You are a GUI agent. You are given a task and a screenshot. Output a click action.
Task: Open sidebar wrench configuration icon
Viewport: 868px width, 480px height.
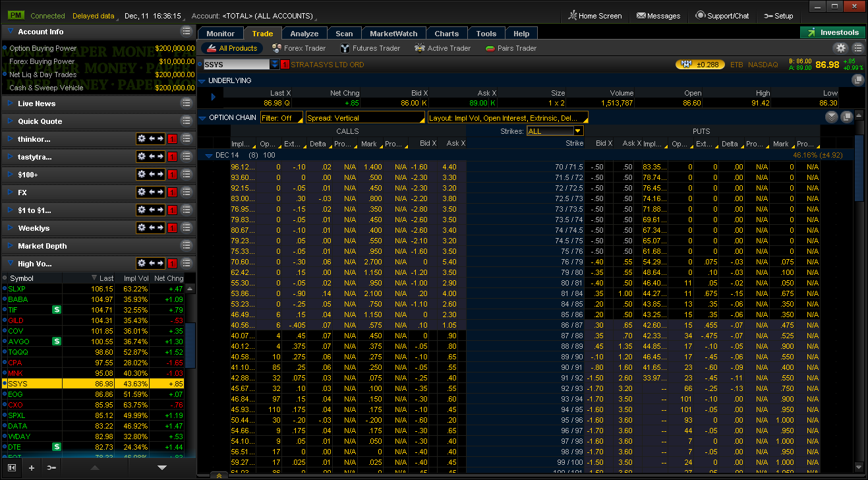pyautogui.click(x=51, y=467)
